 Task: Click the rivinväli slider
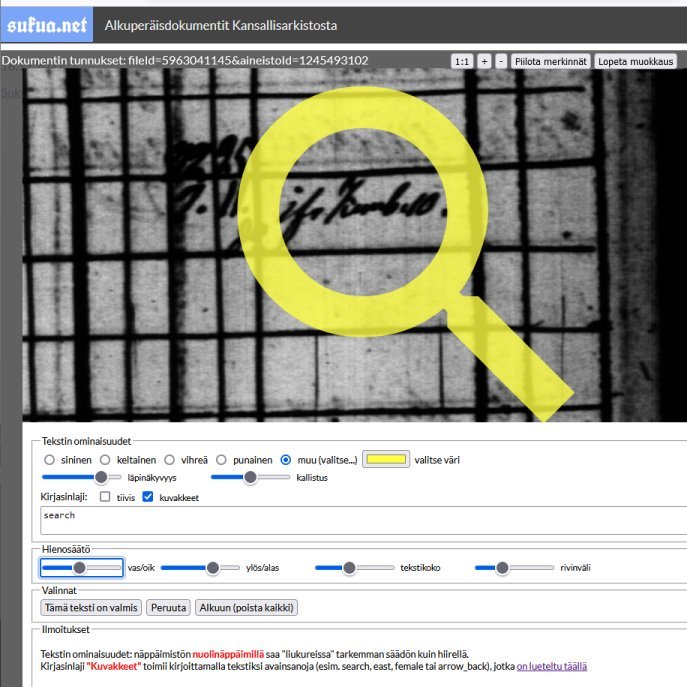(x=514, y=568)
